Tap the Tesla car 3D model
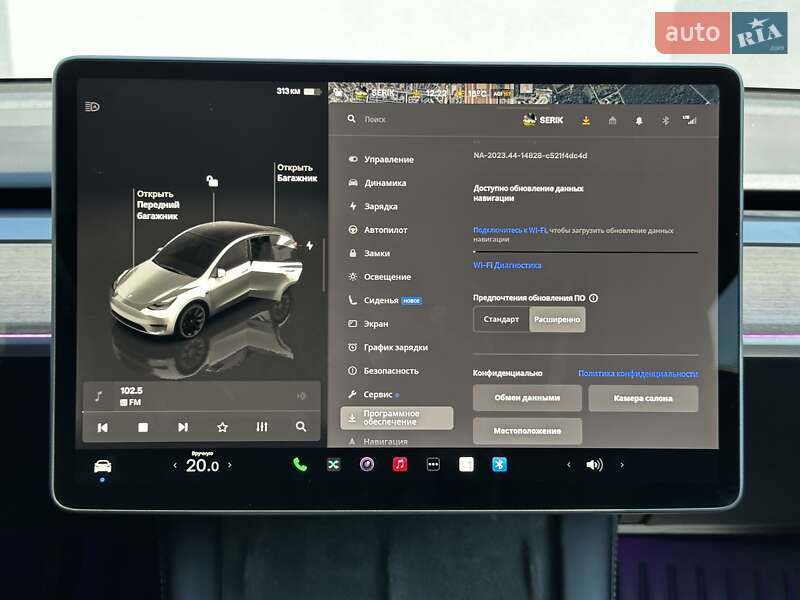The width and height of the screenshot is (800, 600). 207,281
